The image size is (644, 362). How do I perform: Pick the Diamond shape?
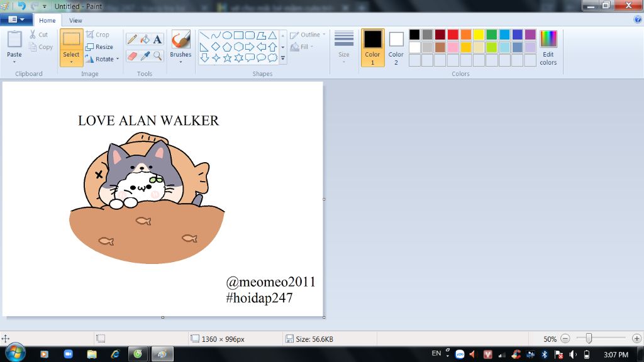pyautogui.click(x=216, y=47)
